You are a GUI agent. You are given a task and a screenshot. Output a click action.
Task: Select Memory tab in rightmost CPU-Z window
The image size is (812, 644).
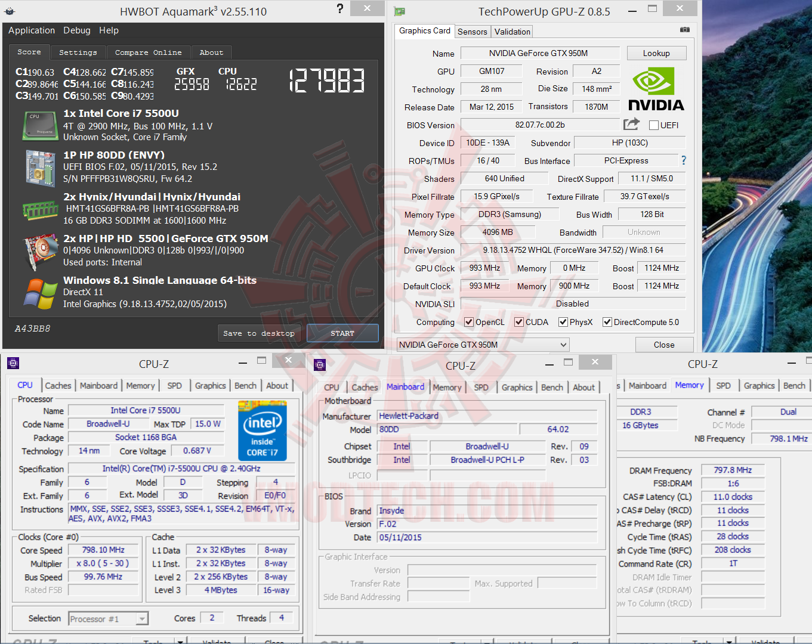click(x=689, y=385)
